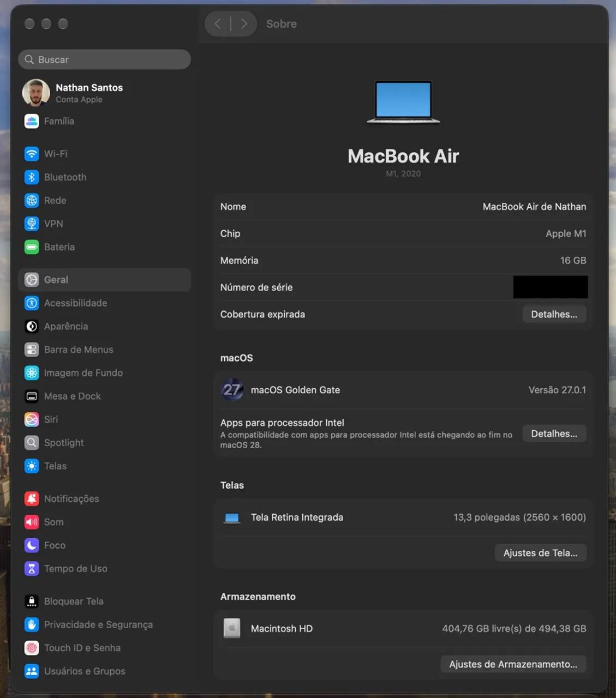616x698 pixels.
Task: Click the 404,76 GB livre(s) storage text
Action: 514,629
